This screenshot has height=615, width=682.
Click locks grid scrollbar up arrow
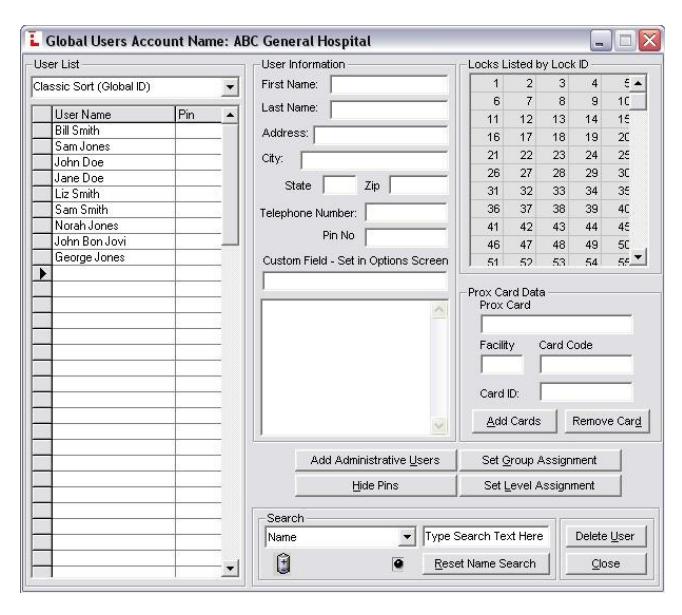coord(638,83)
